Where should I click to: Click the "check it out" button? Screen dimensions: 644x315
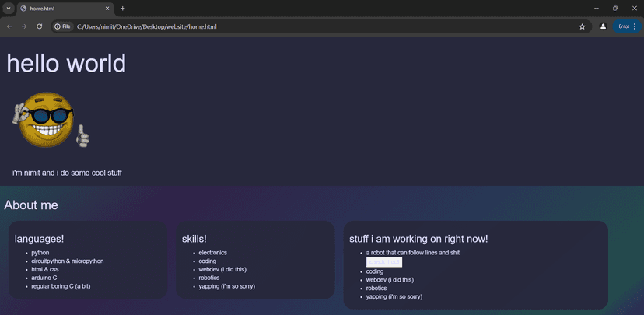384,262
